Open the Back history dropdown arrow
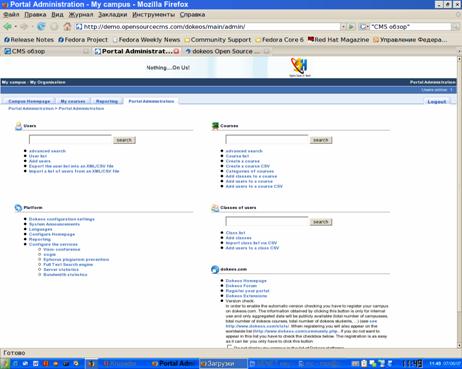Screen dimensions: 462x369 [x=15, y=27]
